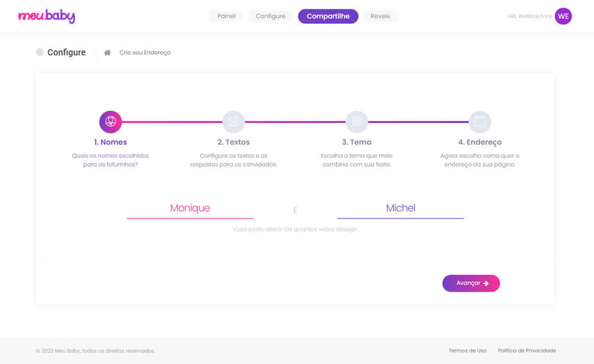Click the Endereço step icon
Viewport: 594px width, 364px height.
pos(480,121)
